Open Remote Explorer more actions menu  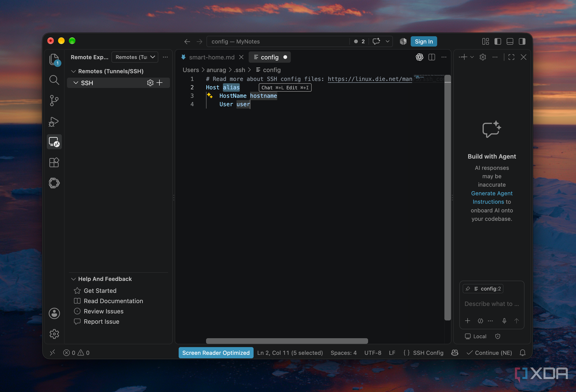[165, 57]
